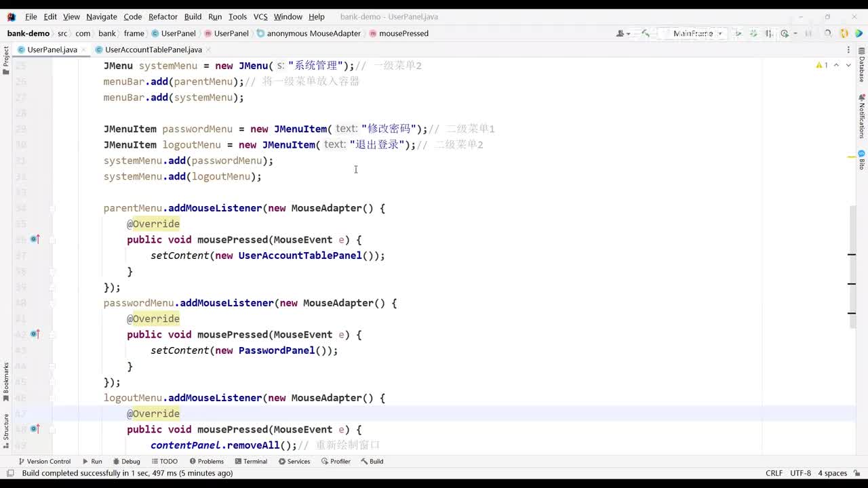Close the UserPanel.java tab
The height and width of the screenshot is (488, 868).
pos(84,49)
